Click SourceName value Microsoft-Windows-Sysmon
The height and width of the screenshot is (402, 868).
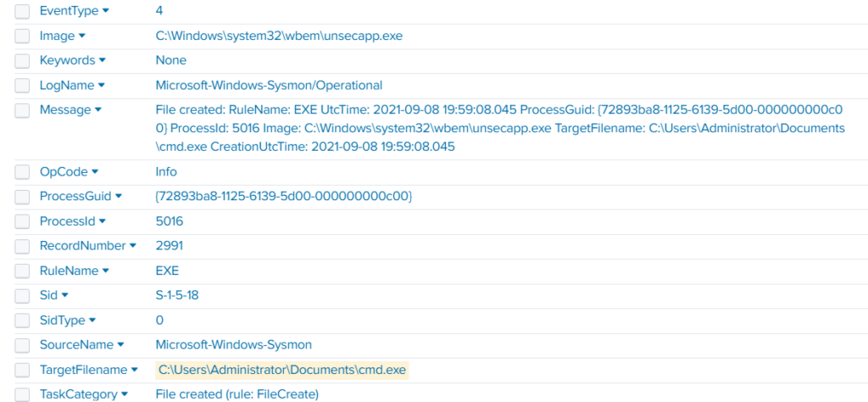[x=234, y=345]
